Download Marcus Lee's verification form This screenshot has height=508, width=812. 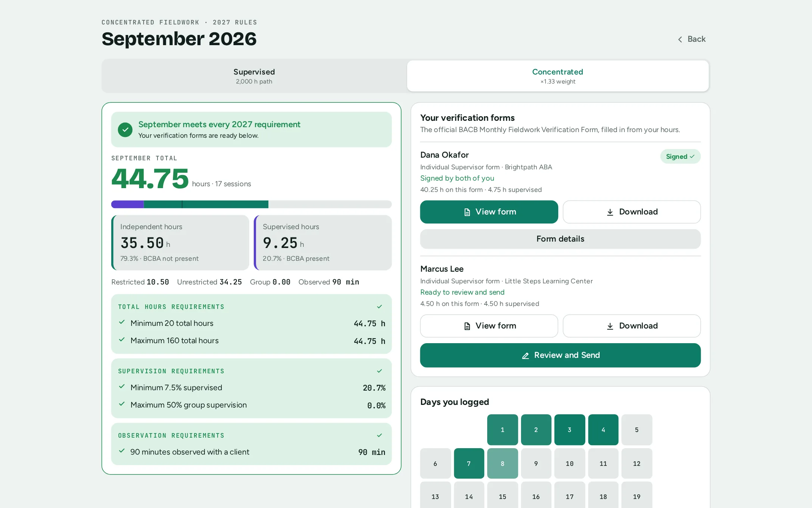(632, 326)
